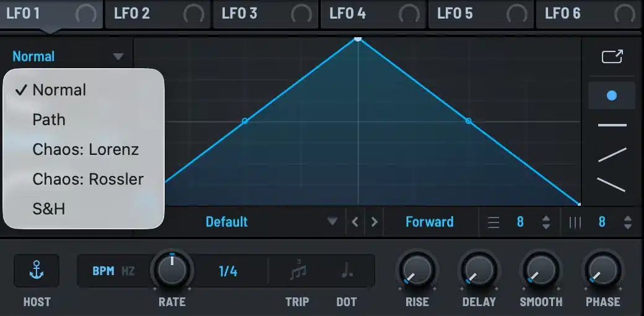Click the LFO 4 modulation ring icon

tap(409, 14)
